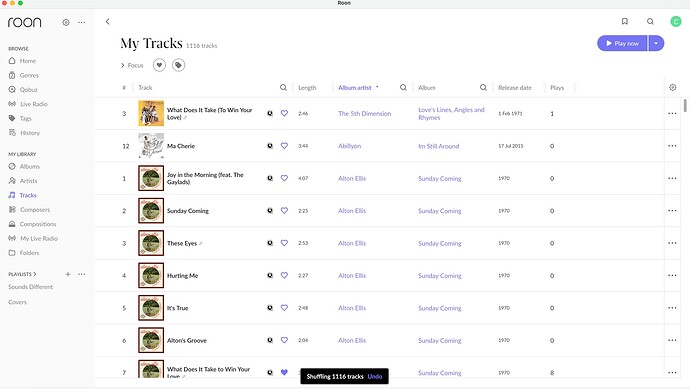The width and height of the screenshot is (690, 389).
Task: Toggle favorite heart for Ma Cherie
Action: [284, 146]
